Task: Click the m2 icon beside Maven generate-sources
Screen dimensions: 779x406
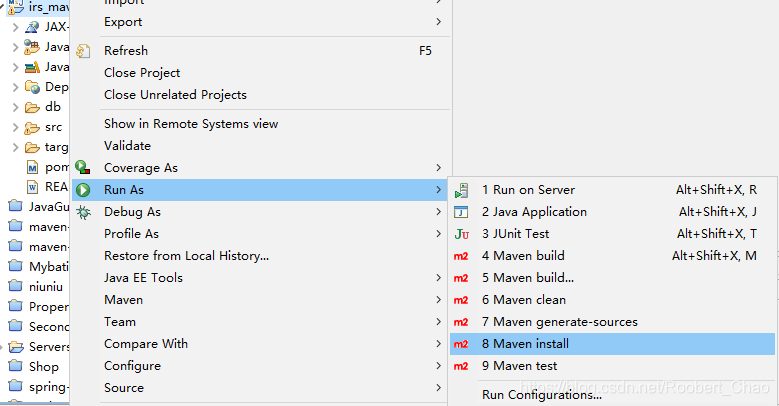Action: point(461,323)
